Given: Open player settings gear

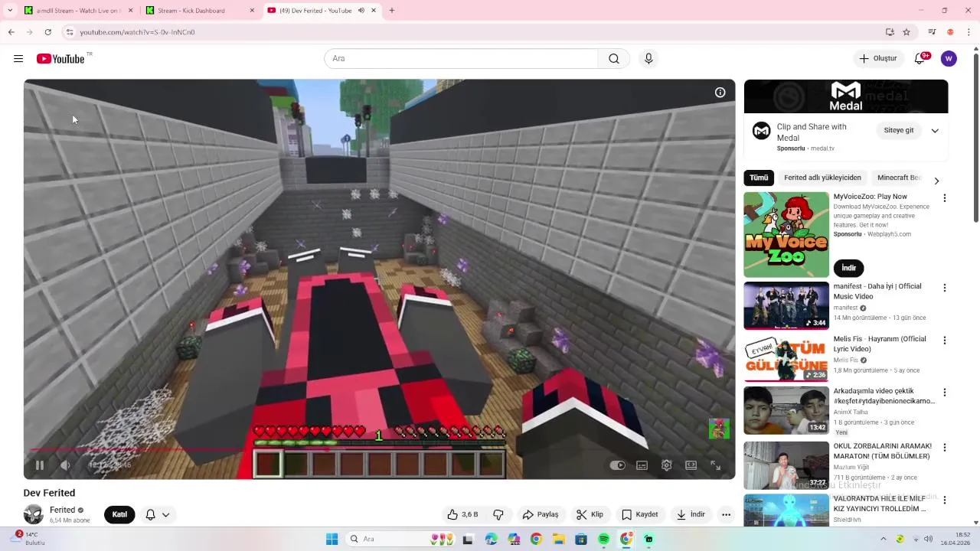Looking at the screenshot, I should tap(666, 465).
